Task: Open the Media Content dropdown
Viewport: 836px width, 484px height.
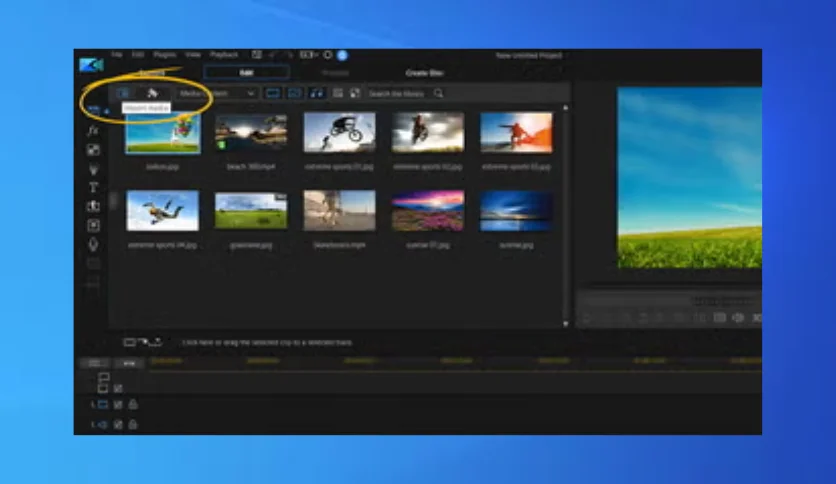Action: tap(218, 93)
